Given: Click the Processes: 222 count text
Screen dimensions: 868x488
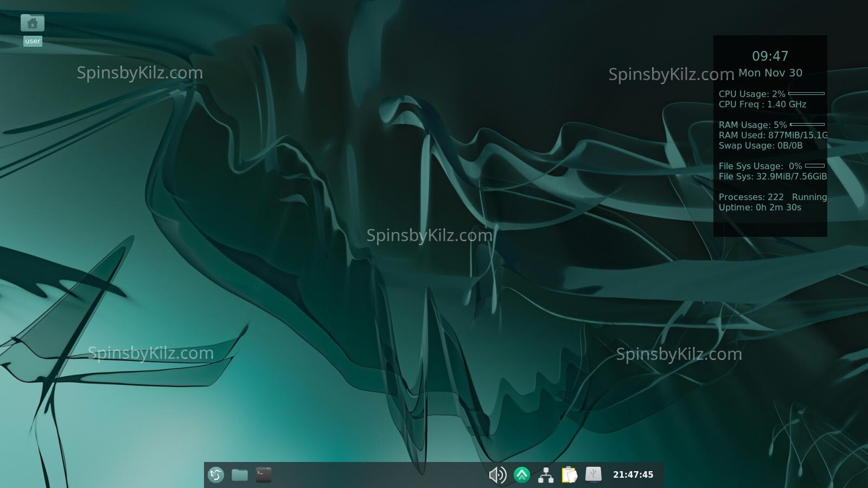Looking at the screenshot, I should (751, 197).
